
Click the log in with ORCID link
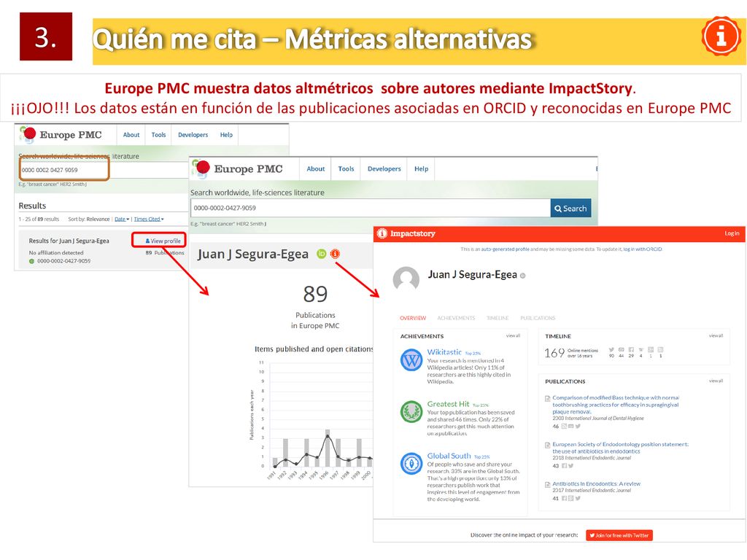[x=642, y=249]
